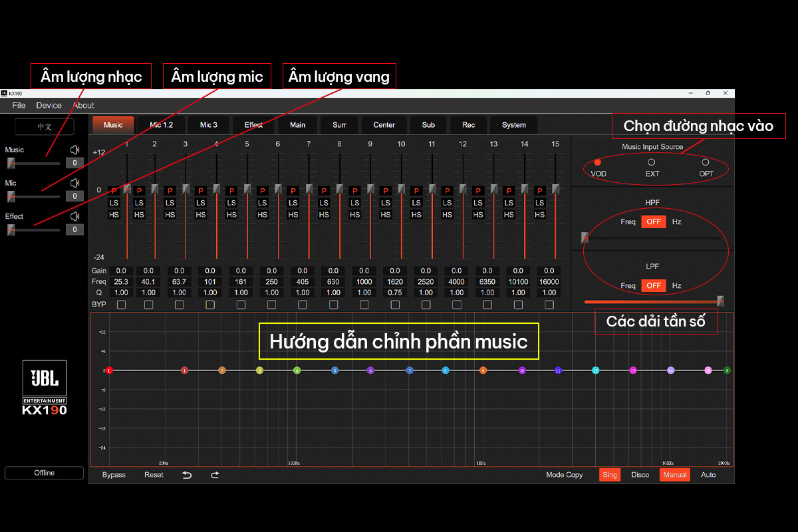The image size is (798, 532).
Task: Click the P filter type of band 1
Action: pos(114,191)
